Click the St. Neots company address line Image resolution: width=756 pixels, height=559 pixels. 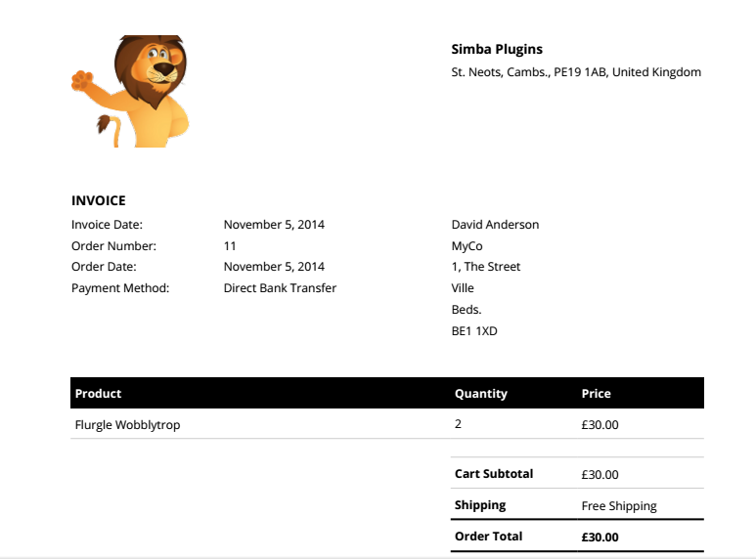576,72
